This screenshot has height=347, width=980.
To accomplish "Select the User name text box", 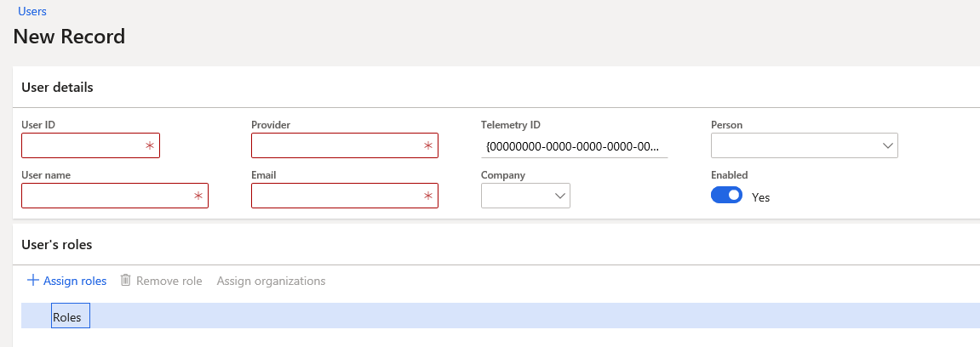I will click(106, 196).
